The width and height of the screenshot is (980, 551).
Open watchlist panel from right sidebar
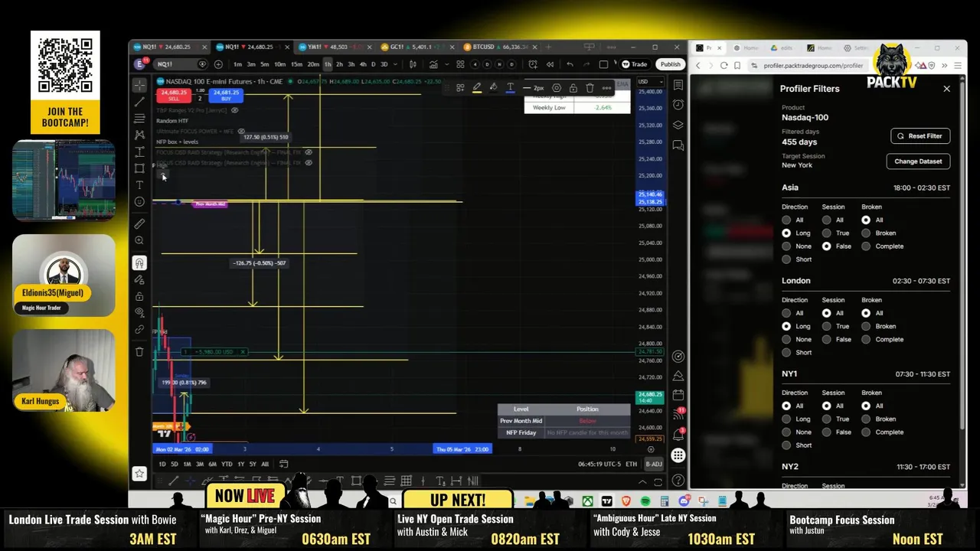click(x=678, y=85)
